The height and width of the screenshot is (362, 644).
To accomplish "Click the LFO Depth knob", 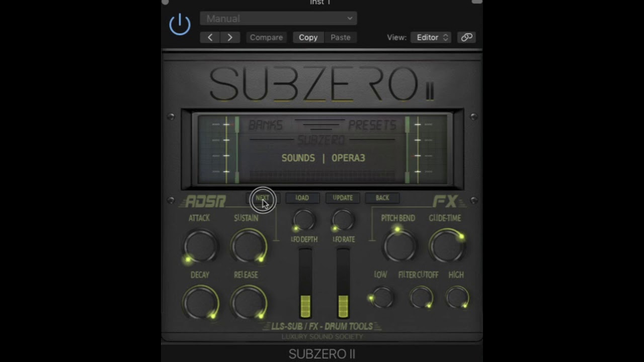I will point(303,221).
